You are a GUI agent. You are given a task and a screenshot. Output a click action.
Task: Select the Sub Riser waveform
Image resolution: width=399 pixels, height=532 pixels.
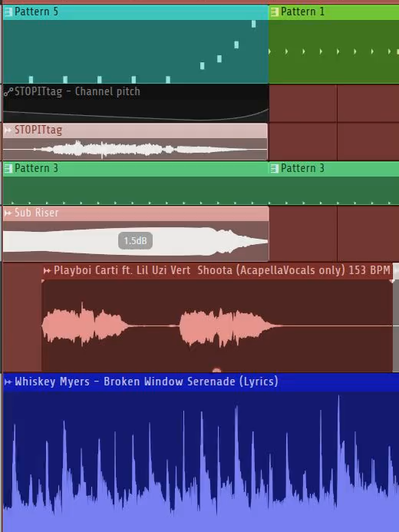pyautogui.click(x=136, y=241)
